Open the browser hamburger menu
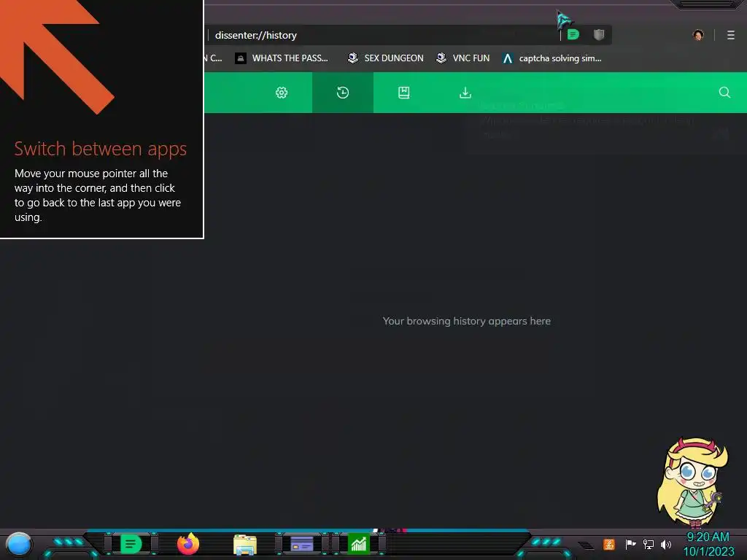Screen dimensions: 747x560 tap(731, 35)
